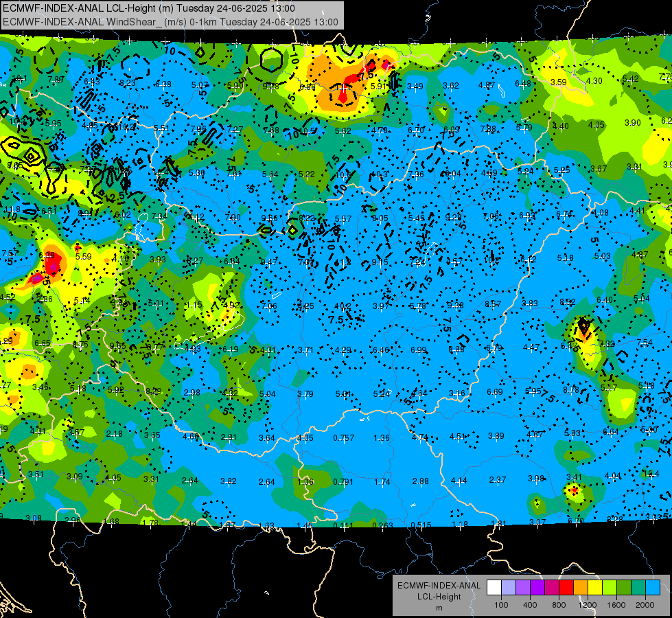Click grid value '1.74'
The width and height of the screenshot is (672, 618).
(382, 481)
